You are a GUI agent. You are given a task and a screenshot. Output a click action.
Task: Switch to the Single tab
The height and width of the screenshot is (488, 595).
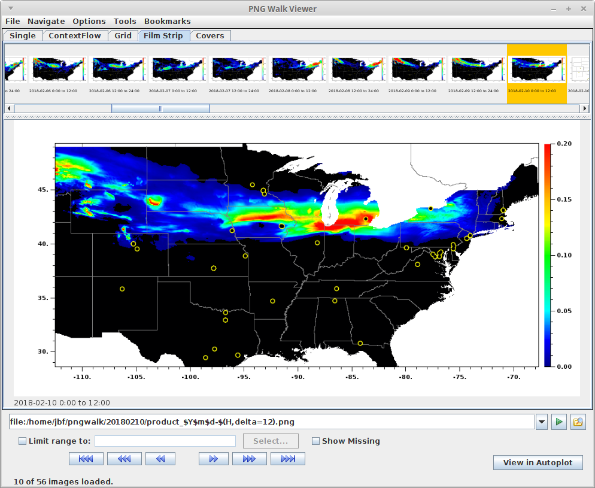click(22, 36)
